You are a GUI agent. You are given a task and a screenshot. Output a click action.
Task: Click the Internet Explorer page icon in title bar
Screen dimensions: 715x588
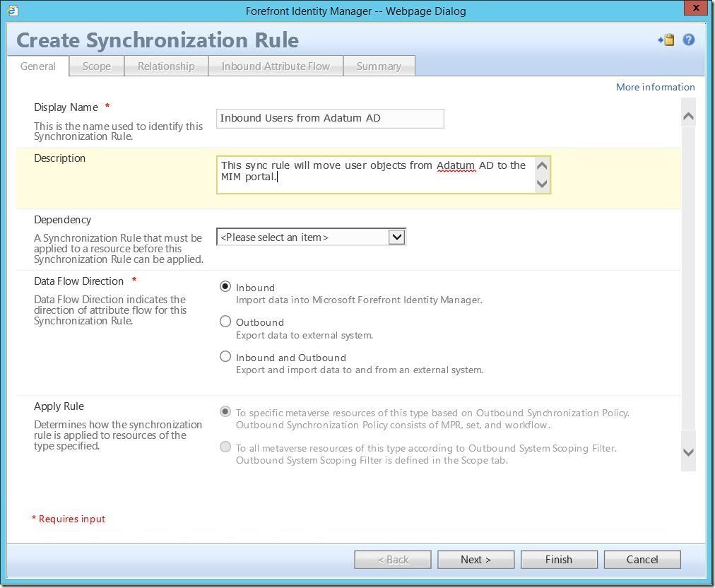coord(13,11)
